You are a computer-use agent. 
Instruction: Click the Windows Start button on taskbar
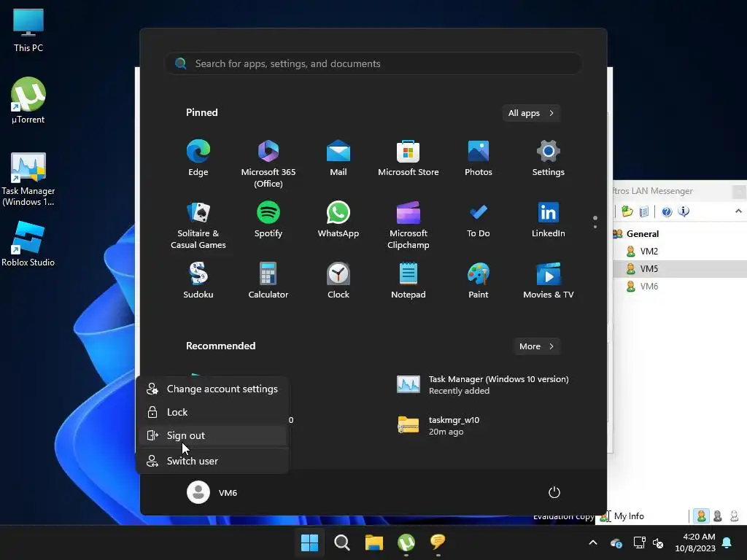309,542
